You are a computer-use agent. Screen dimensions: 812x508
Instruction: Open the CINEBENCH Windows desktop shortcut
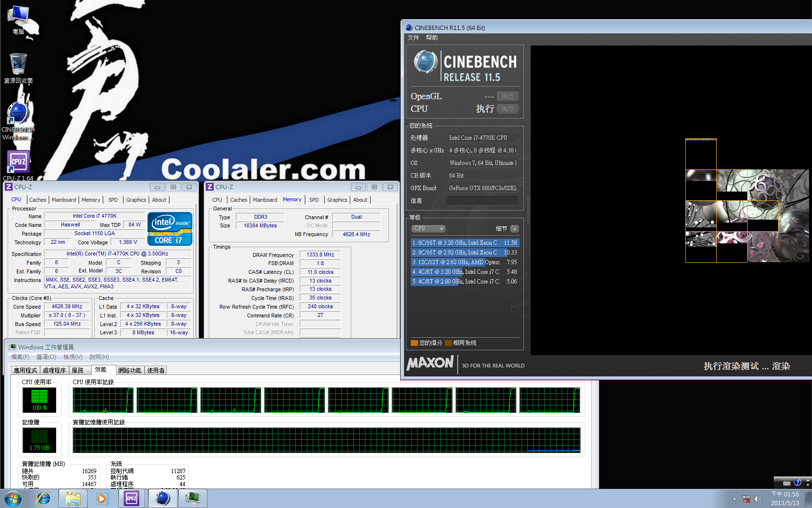18,121
